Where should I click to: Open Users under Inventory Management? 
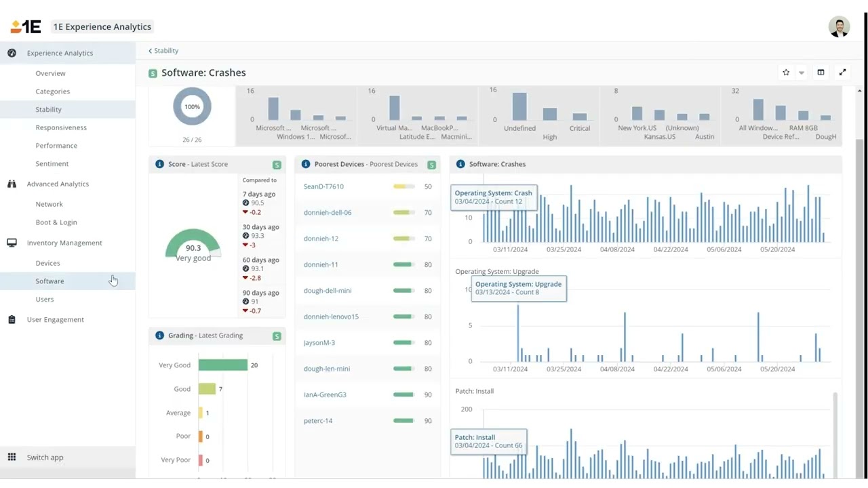45,300
